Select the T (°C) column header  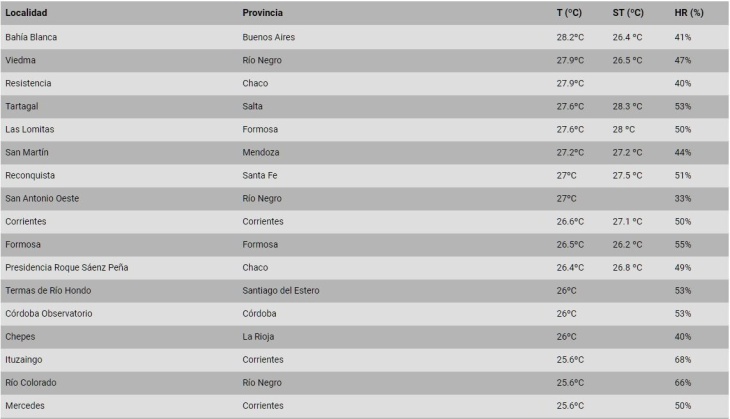[569, 13]
